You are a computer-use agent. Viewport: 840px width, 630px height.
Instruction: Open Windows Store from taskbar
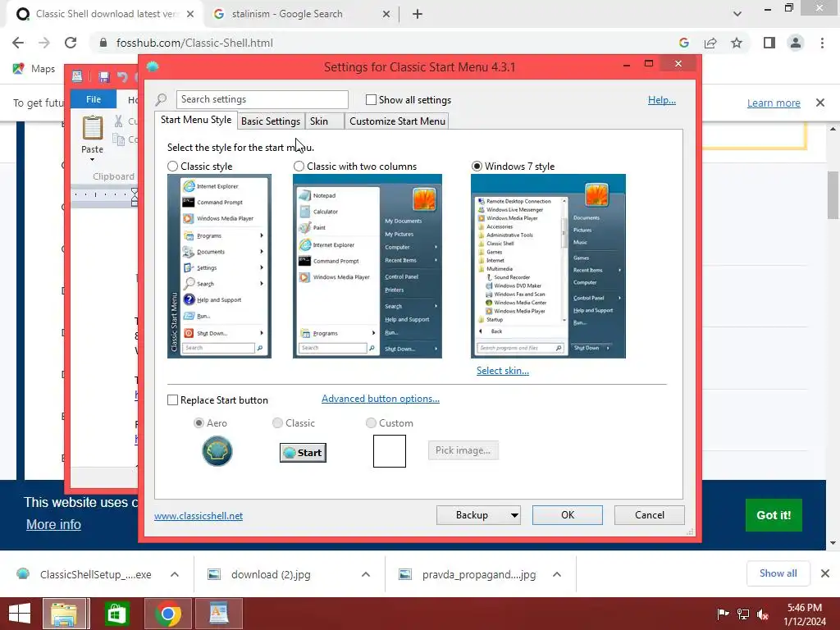[116, 614]
